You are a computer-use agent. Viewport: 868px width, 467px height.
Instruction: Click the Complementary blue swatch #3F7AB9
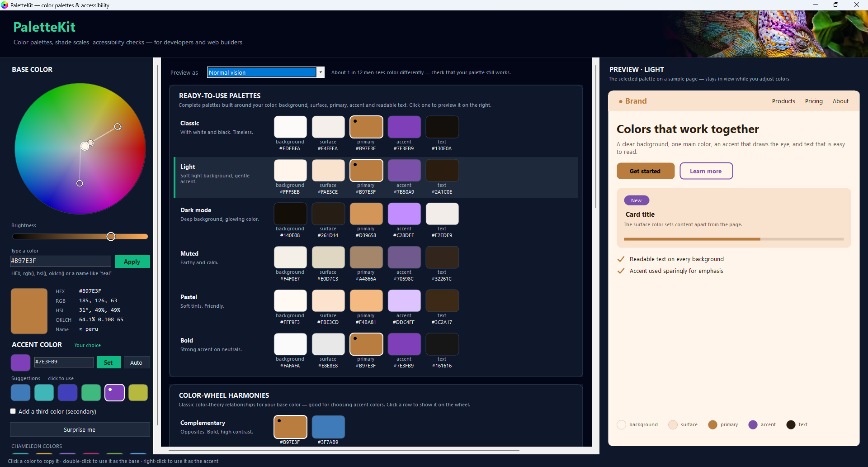328,427
